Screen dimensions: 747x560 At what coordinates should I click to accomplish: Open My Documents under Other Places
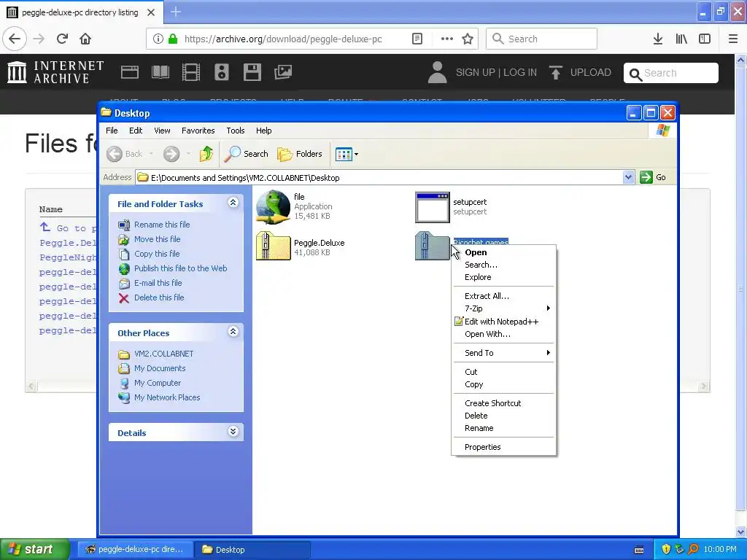(x=160, y=368)
